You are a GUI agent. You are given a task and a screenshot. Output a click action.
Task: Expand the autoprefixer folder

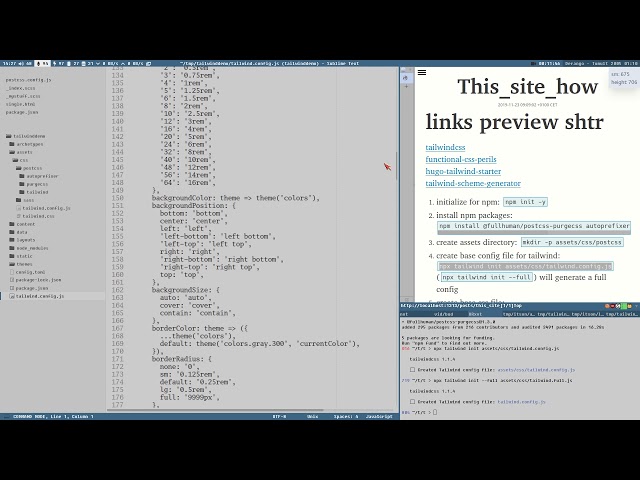coord(39,176)
